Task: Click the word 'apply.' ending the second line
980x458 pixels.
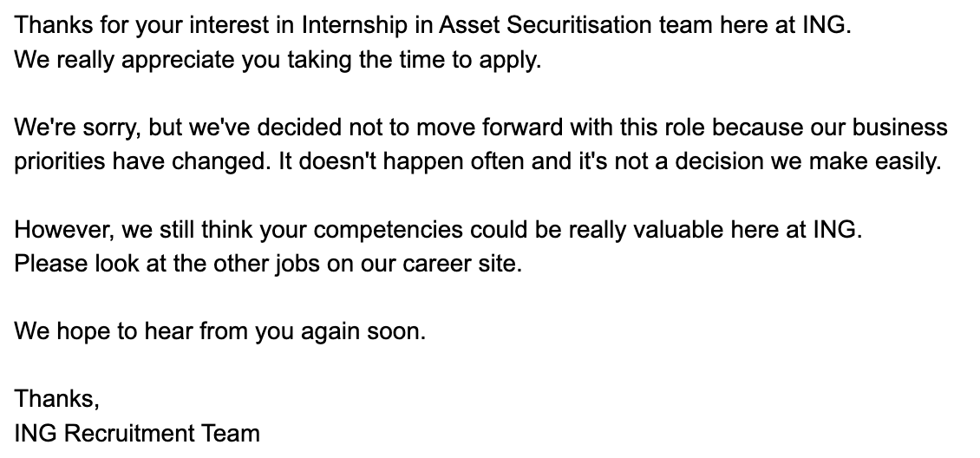Action: (x=510, y=60)
